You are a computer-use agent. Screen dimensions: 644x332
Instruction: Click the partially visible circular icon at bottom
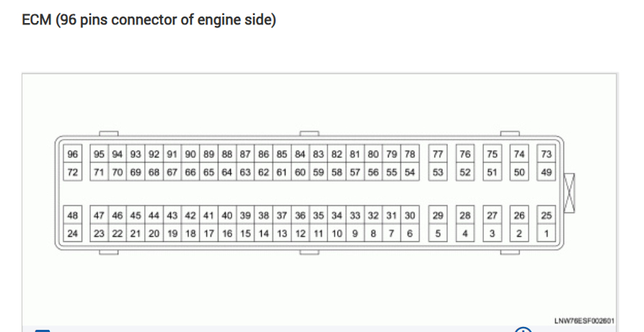click(x=524, y=329)
